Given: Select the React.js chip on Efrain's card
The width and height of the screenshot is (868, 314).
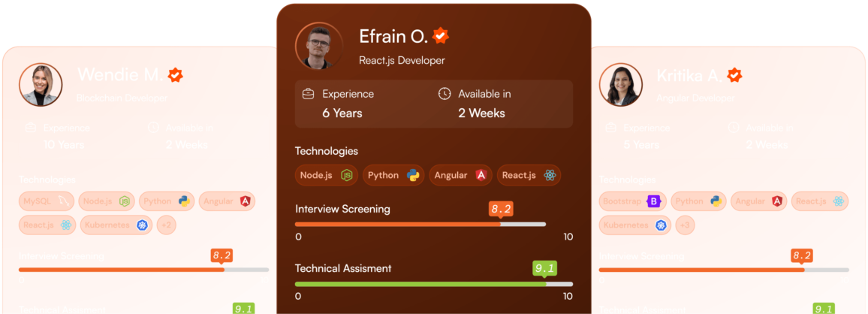Looking at the screenshot, I should pos(529,175).
